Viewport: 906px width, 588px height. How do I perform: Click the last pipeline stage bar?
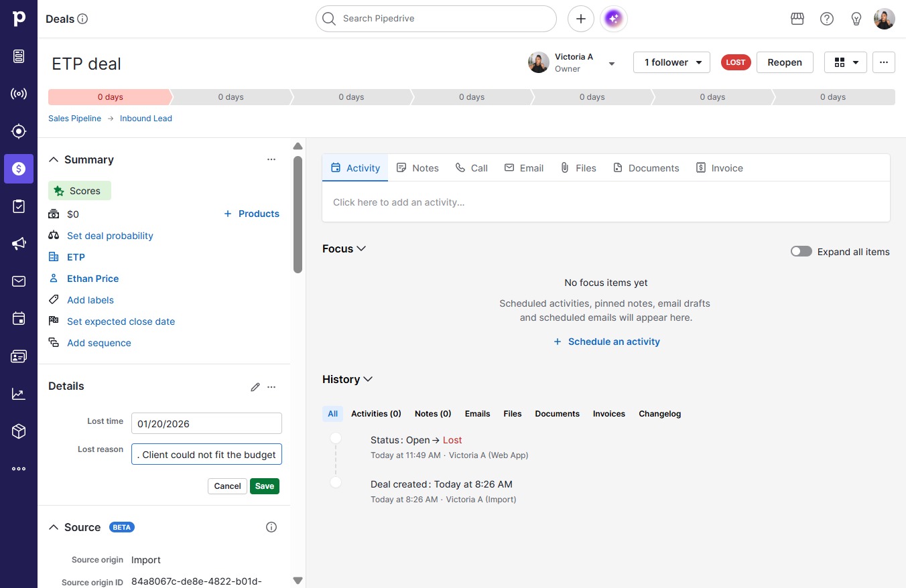pyautogui.click(x=833, y=97)
